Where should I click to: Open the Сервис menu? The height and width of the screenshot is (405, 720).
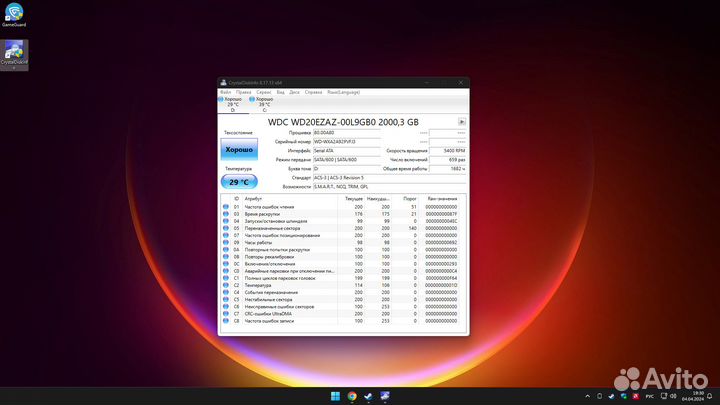click(x=264, y=92)
